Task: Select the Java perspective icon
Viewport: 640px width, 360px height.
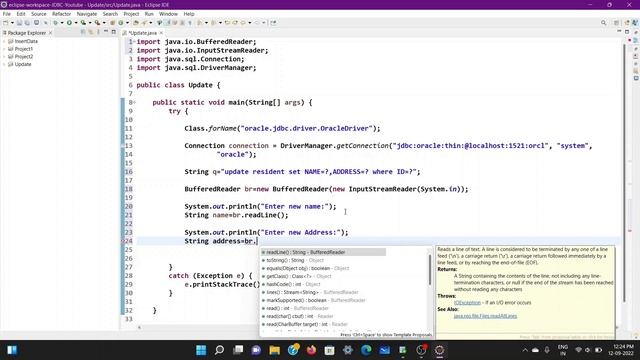Action: click(635, 23)
